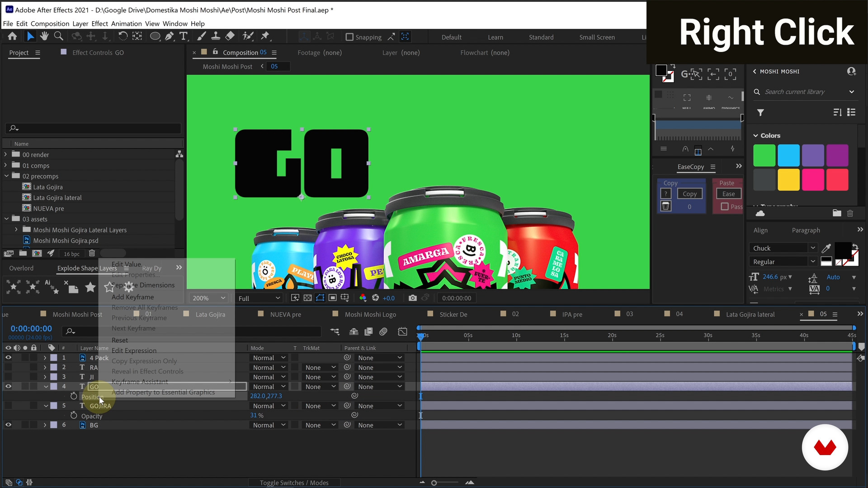Open the Graph Editor in timeline
Viewport: 868px width, 488px height.
click(402, 332)
